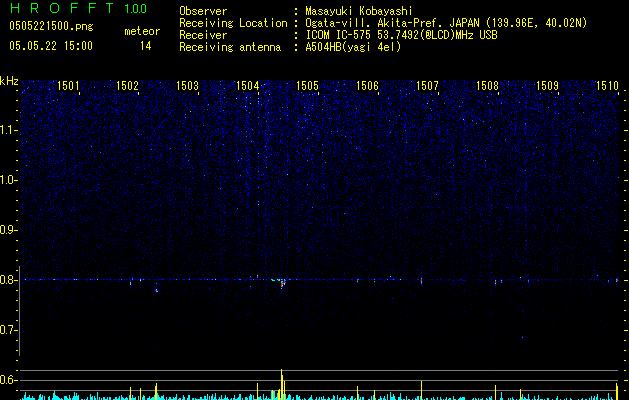
Task: Click the Receiver label
Action: (x=203, y=35)
